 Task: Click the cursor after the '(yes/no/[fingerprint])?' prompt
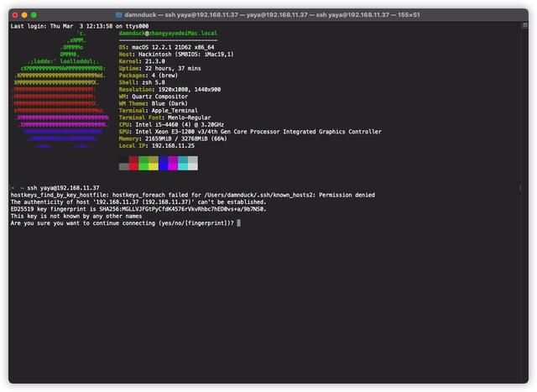coord(238,223)
